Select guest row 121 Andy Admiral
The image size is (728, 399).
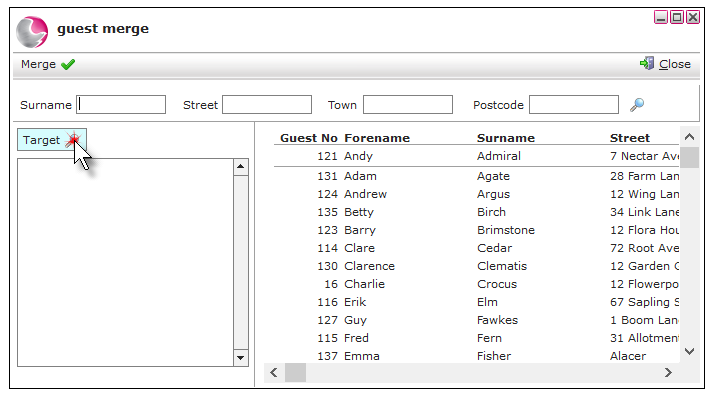pyautogui.click(x=476, y=156)
